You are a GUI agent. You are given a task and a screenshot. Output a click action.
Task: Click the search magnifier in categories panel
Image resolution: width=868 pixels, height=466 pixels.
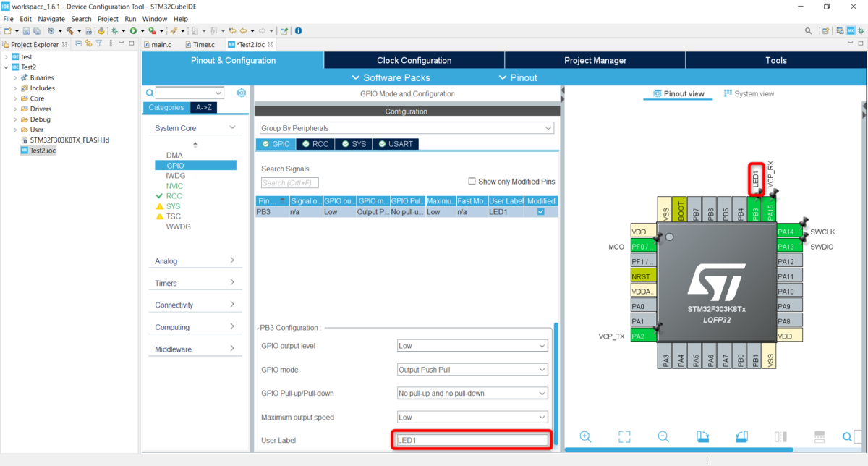coord(150,93)
